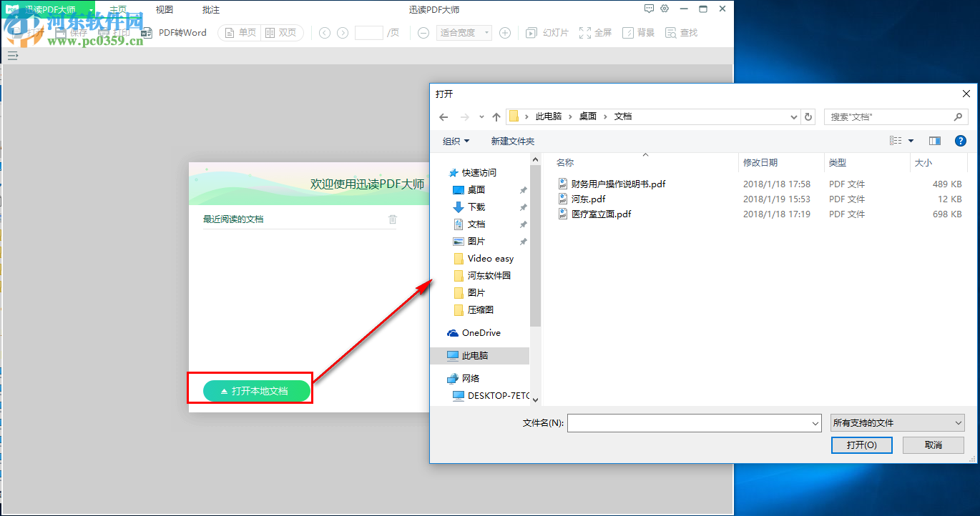The image size is (980, 516).
Task: Switch to 单页 single-page layout
Action: point(239,33)
